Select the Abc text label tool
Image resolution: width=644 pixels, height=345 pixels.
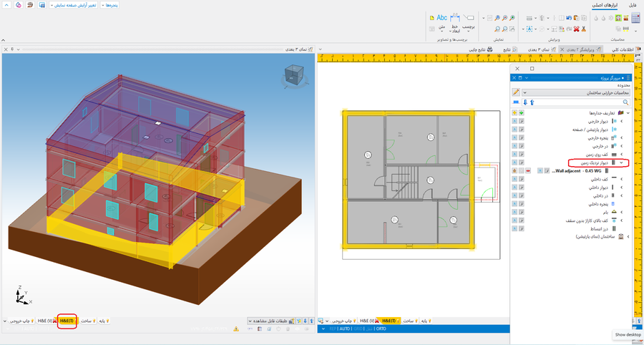441,17
